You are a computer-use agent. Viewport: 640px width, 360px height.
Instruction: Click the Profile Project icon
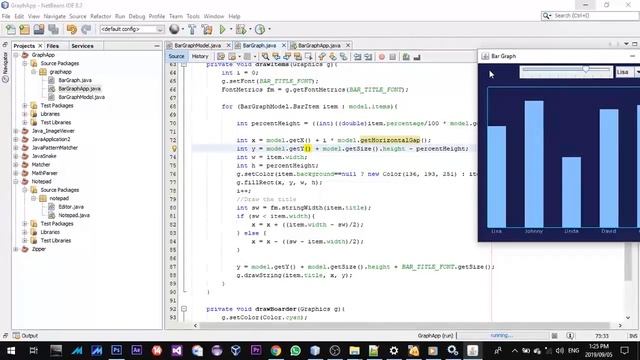coord(260,29)
